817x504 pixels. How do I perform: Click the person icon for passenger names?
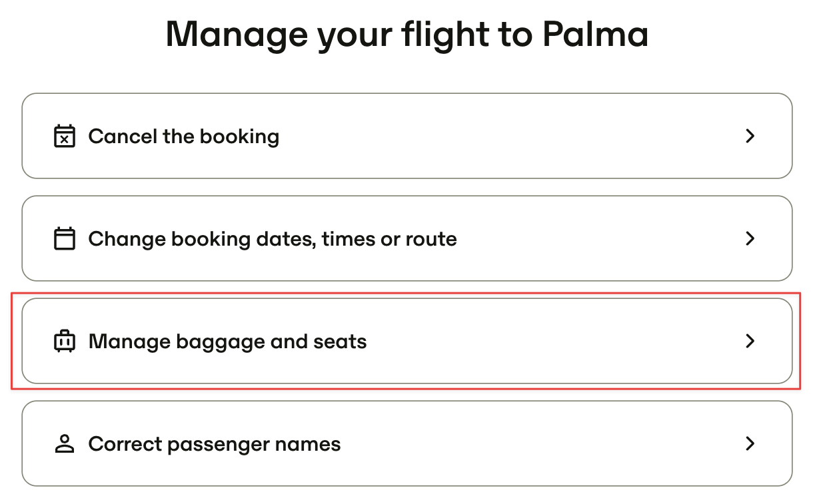click(x=65, y=443)
